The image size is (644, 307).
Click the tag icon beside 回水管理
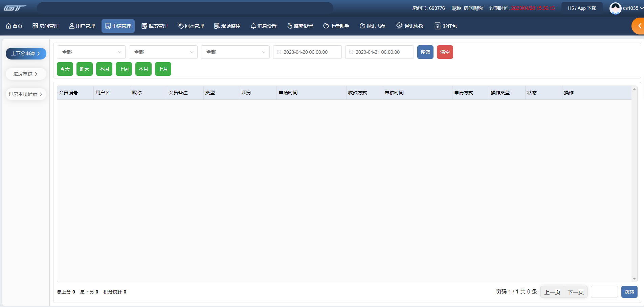point(180,26)
